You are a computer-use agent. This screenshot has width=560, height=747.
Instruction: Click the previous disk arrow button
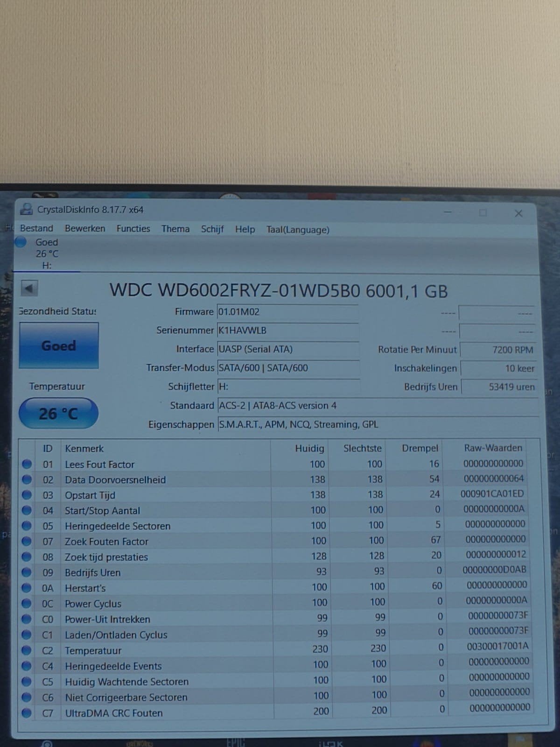point(29,288)
